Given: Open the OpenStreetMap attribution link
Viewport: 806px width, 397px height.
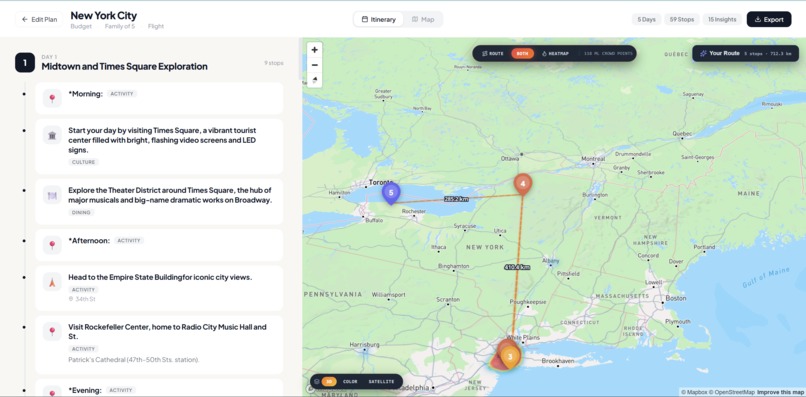Looking at the screenshot, I should point(732,392).
